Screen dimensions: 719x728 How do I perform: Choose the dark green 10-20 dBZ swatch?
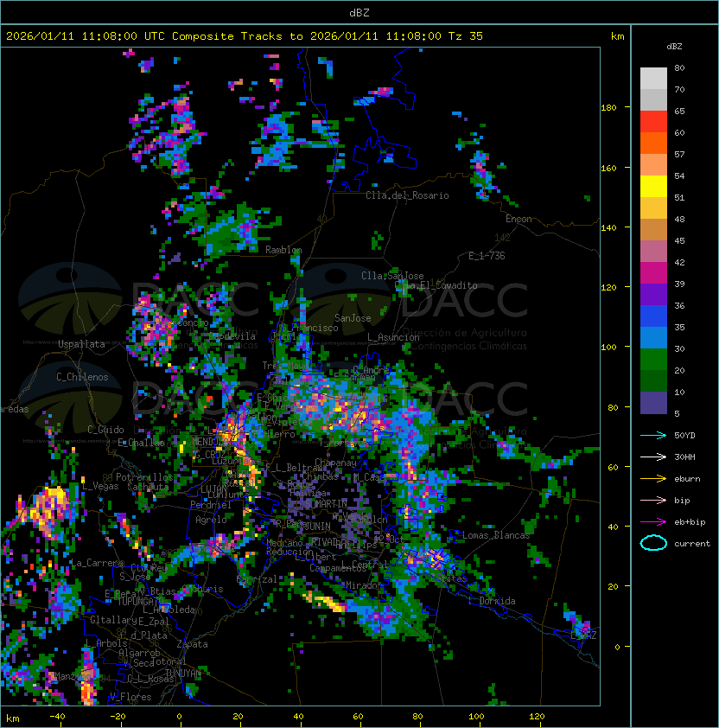(653, 381)
